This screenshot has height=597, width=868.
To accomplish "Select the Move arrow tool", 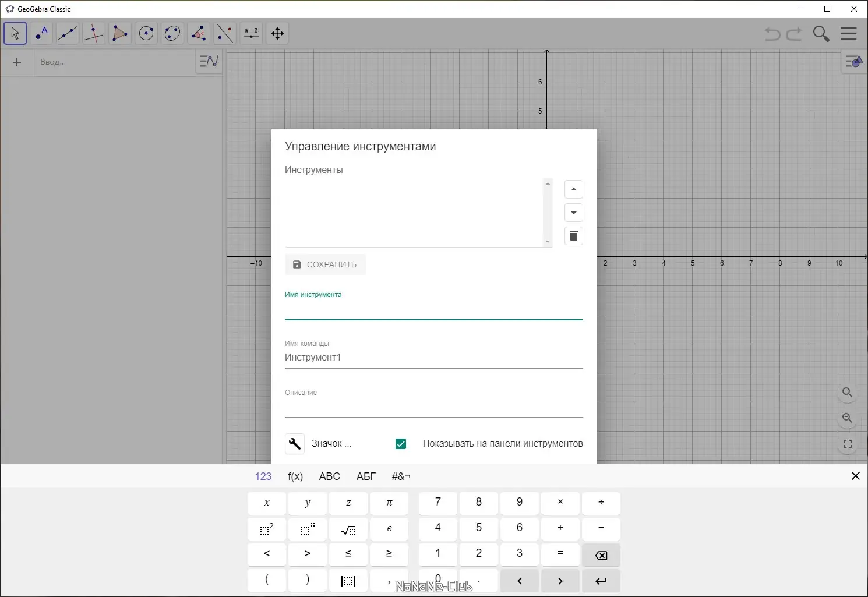I will pos(15,33).
